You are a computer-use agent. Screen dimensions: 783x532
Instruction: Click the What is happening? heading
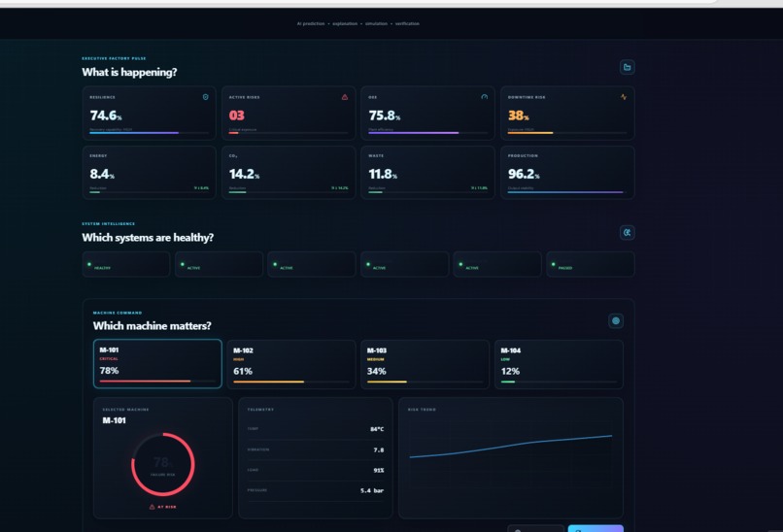coord(129,73)
